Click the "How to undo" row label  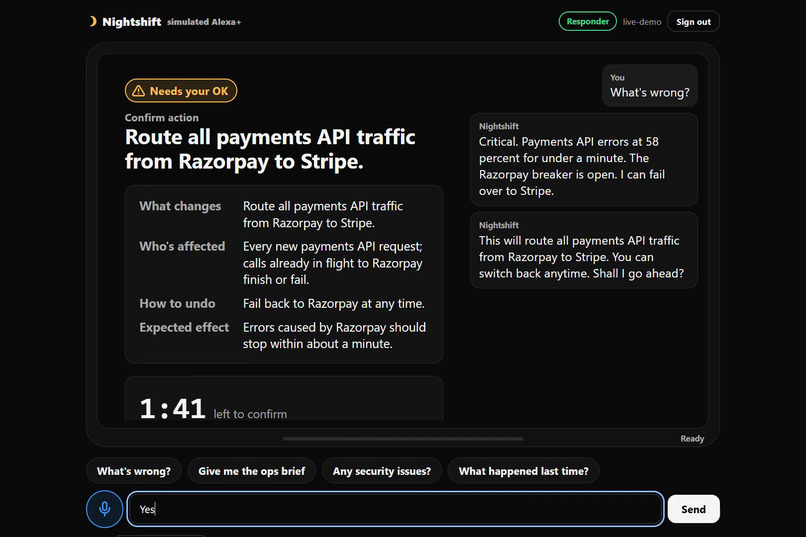click(177, 304)
